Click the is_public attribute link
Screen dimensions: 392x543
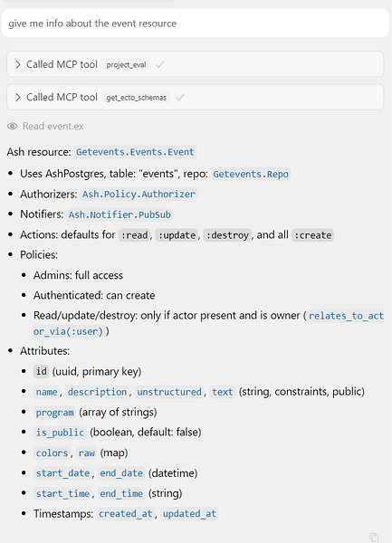60,433
